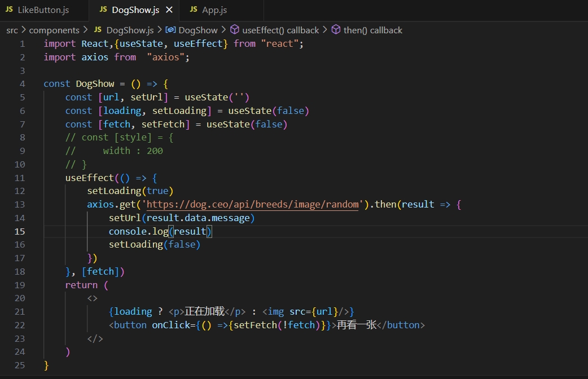Click the JS file icon on DogShow.js tab

tap(103, 10)
